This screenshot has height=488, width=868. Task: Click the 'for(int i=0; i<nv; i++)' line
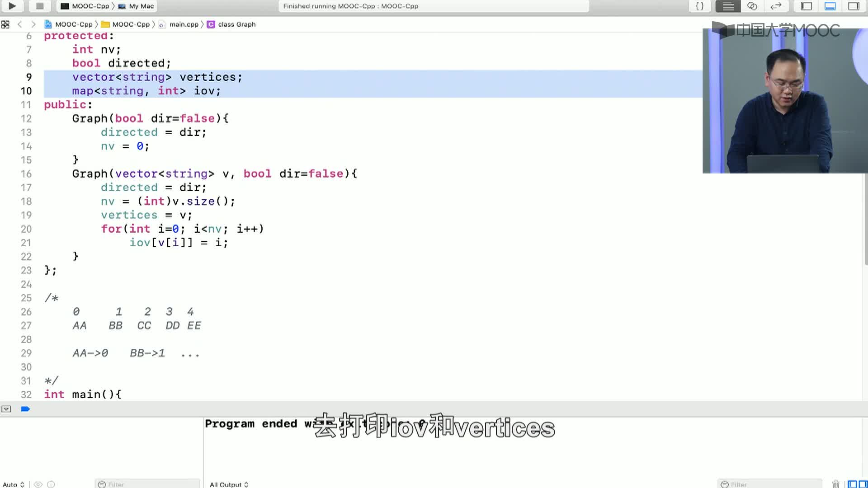point(182,229)
